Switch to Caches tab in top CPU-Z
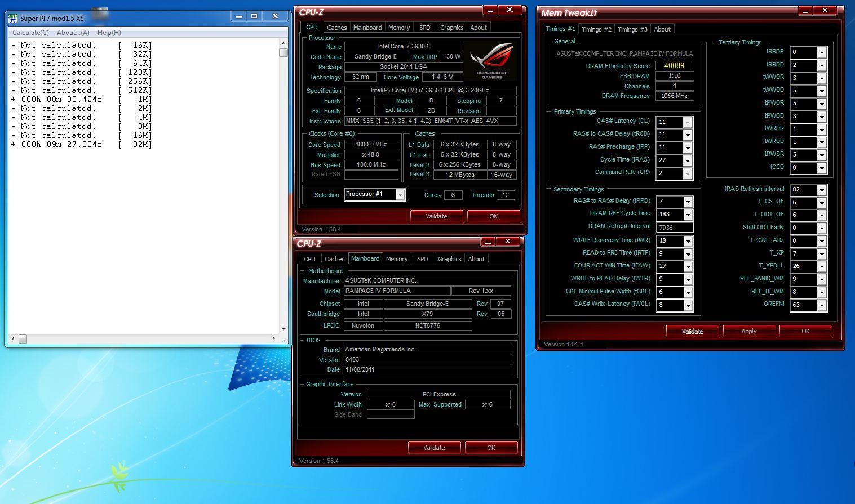 click(337, 28)
